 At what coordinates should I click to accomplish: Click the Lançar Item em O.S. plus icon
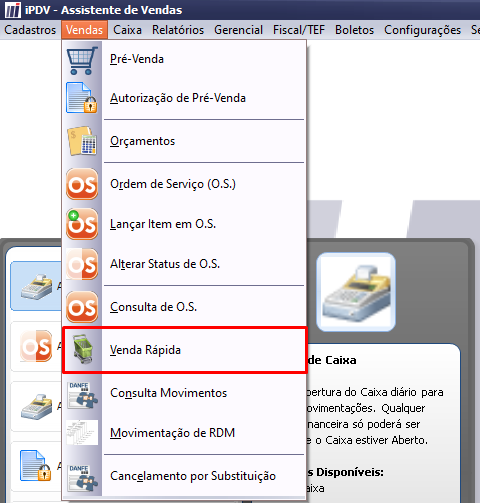pyautogui.click(x=82, y=224)
